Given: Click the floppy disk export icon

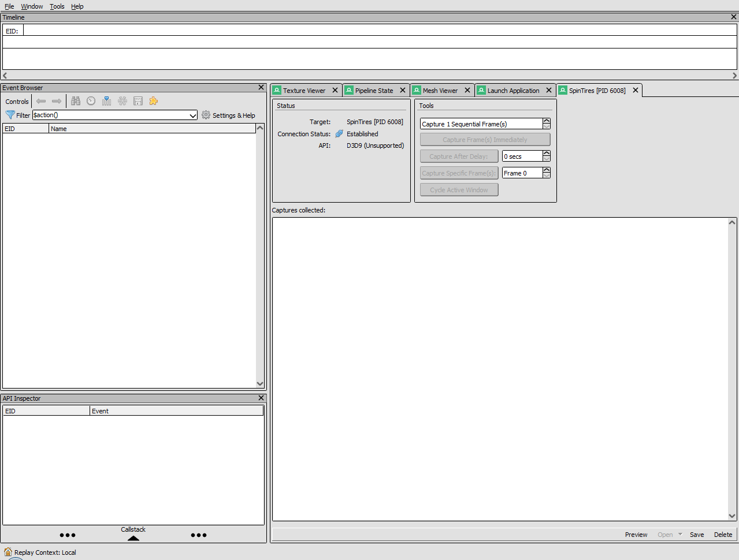Looking at the screenshot, I should 138,101.
